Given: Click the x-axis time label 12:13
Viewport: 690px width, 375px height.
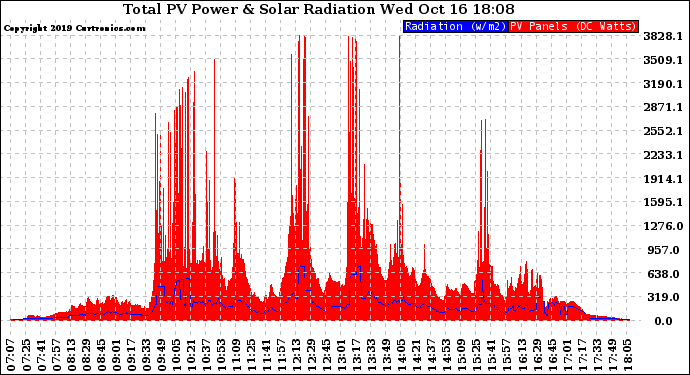Looking at the screenshot, I should pos(296,355).
